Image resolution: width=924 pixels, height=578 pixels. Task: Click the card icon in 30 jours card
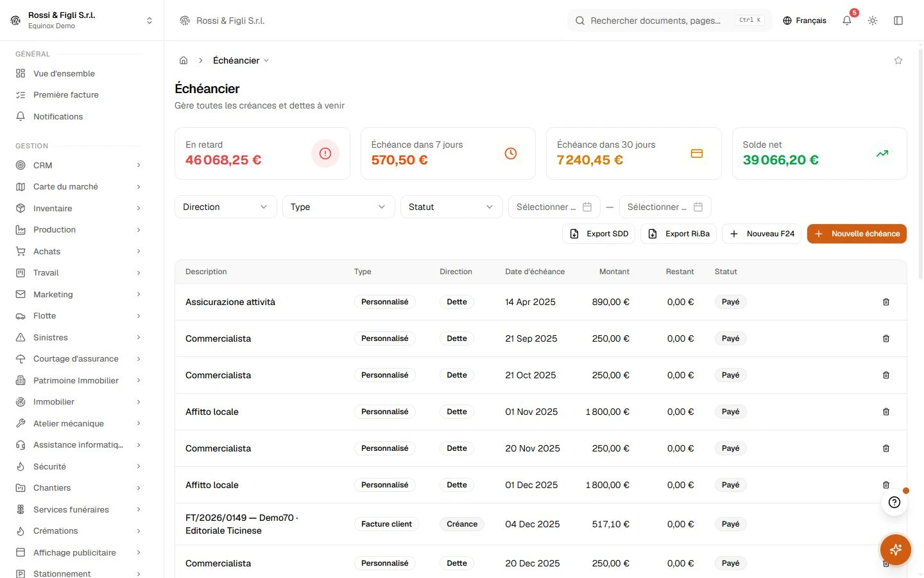(x=697, y=153)
